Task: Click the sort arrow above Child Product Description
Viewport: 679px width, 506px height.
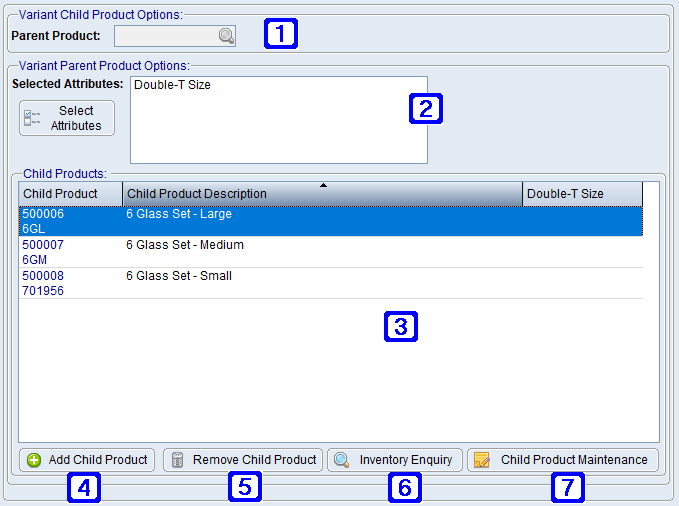Action: click(323, 185)
